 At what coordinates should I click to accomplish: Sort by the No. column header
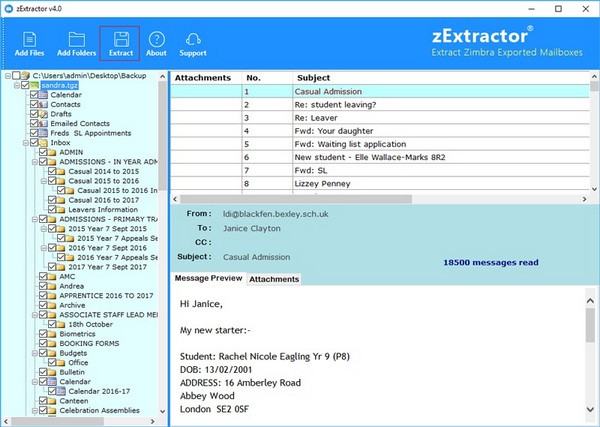tap(267, 78)
